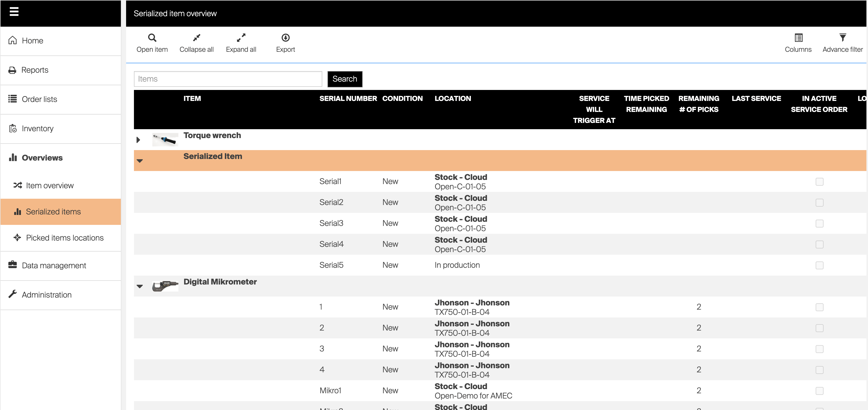Click the Home house icon
The height and width of the screenshot is (410, 868).
pos(13,41)
